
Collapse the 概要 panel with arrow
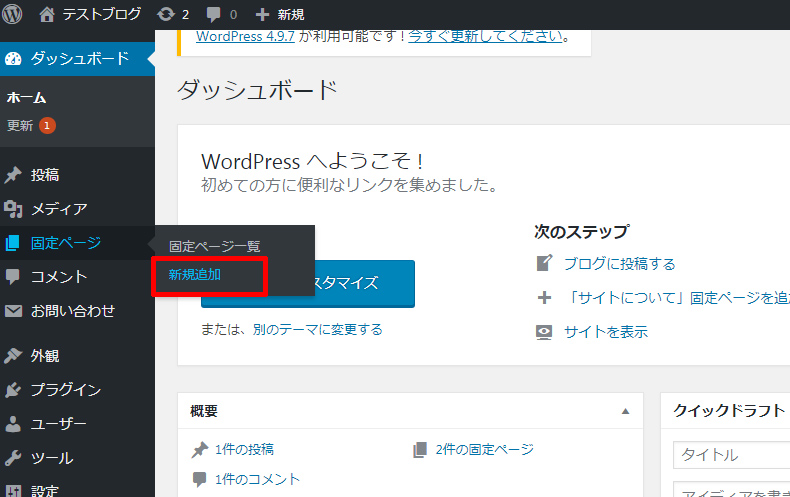(x=626, y=411)
